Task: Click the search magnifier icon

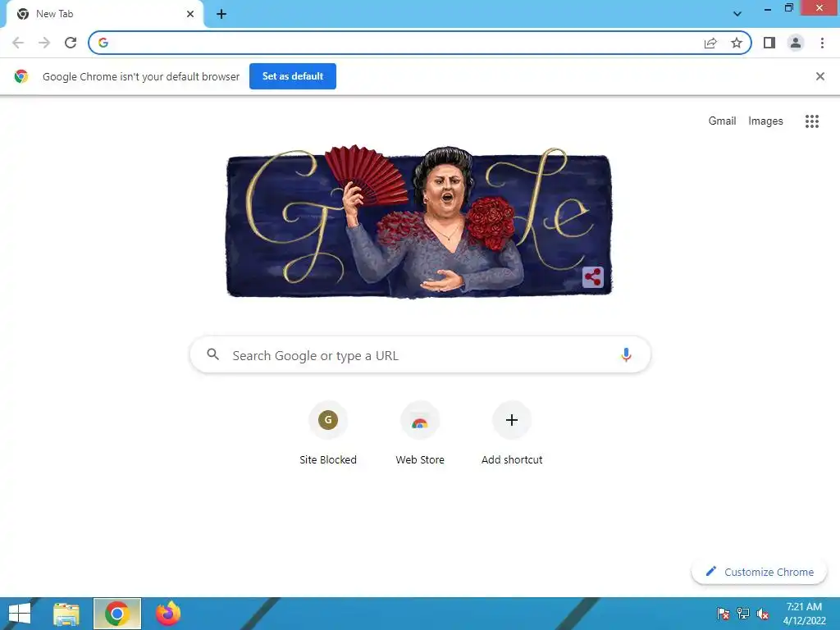Action: (213, 354)
